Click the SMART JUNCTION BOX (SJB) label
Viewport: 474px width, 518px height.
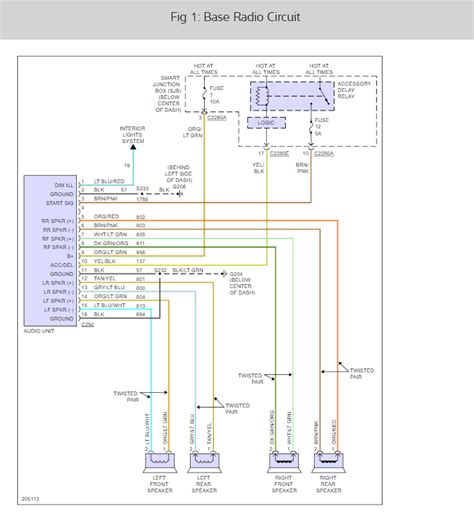(x=167, y=94)
